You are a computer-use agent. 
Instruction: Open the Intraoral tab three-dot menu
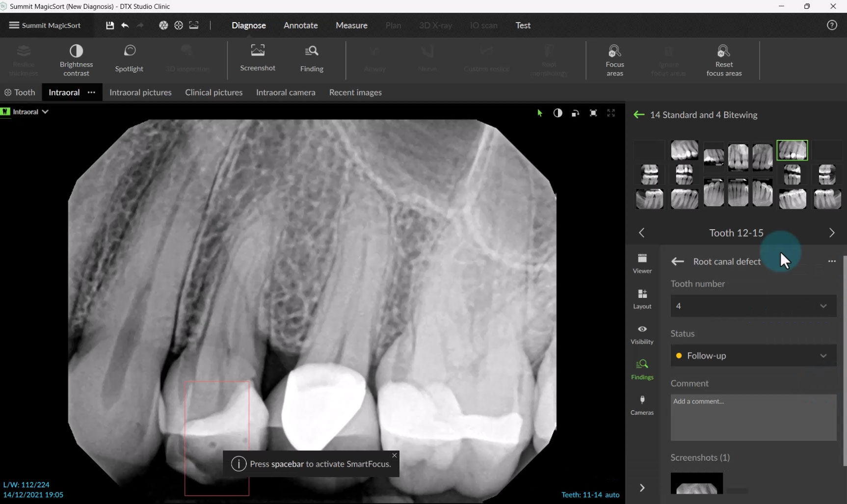tap(91, 92)
